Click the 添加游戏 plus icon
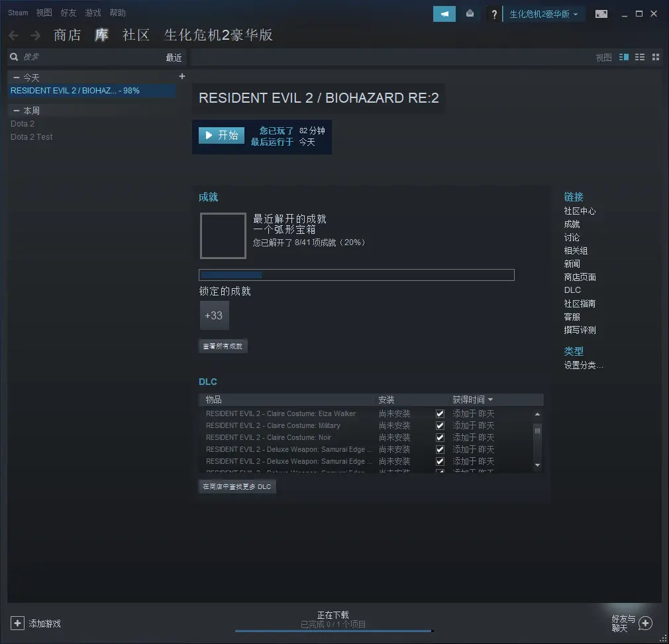Image resolution: width=669 pixels, height=644 pixels. [17, 623]
